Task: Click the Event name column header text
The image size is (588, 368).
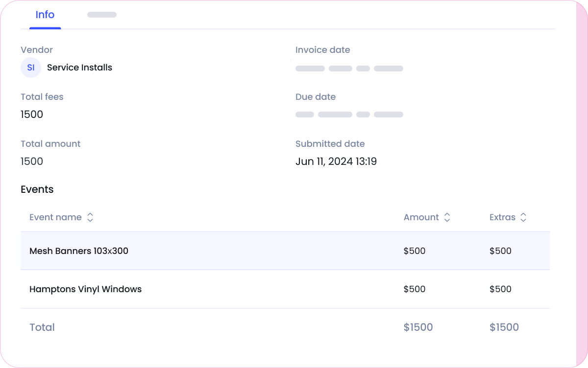Action: 55,217
